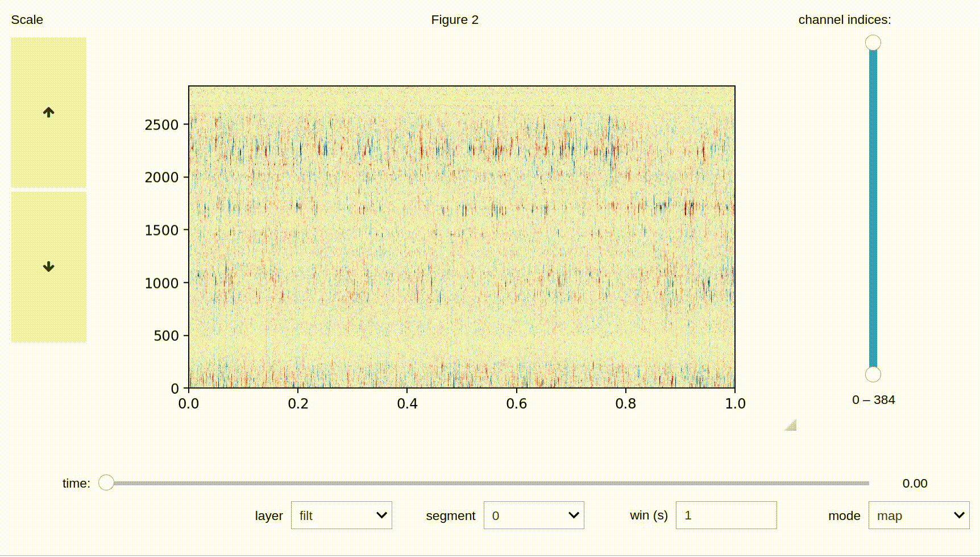Click inside the spectrogram plot area
The height and width of the screenshot is (557, 980).
point(462,236)
